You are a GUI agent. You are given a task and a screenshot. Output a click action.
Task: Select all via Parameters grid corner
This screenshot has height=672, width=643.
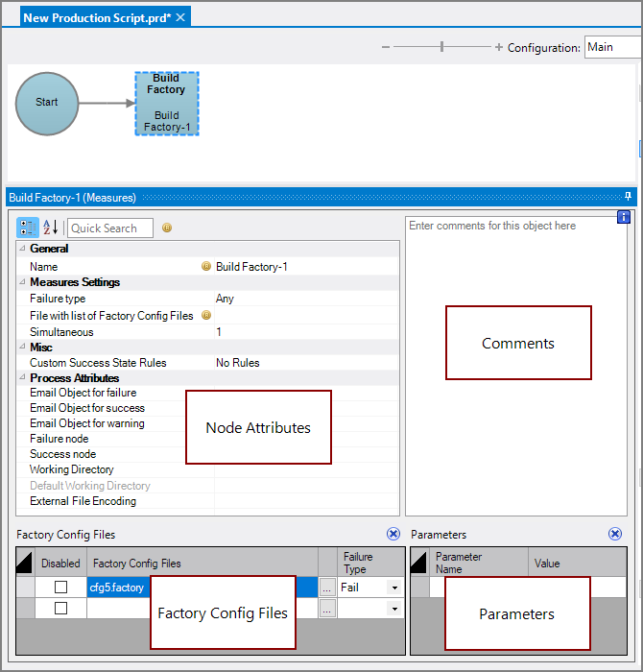coord(419,563)
